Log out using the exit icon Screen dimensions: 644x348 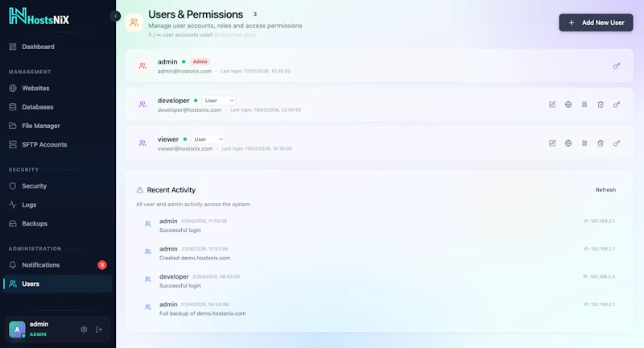point(99,329)
